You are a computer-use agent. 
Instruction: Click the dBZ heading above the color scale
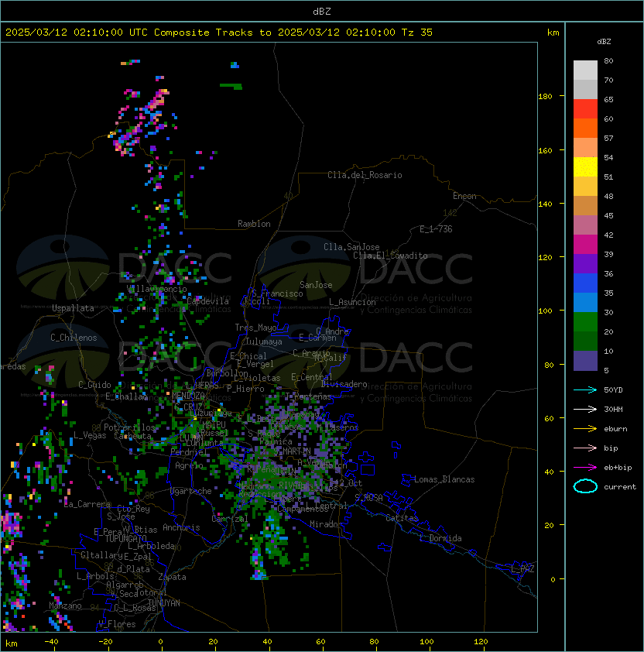coord(604,42)
